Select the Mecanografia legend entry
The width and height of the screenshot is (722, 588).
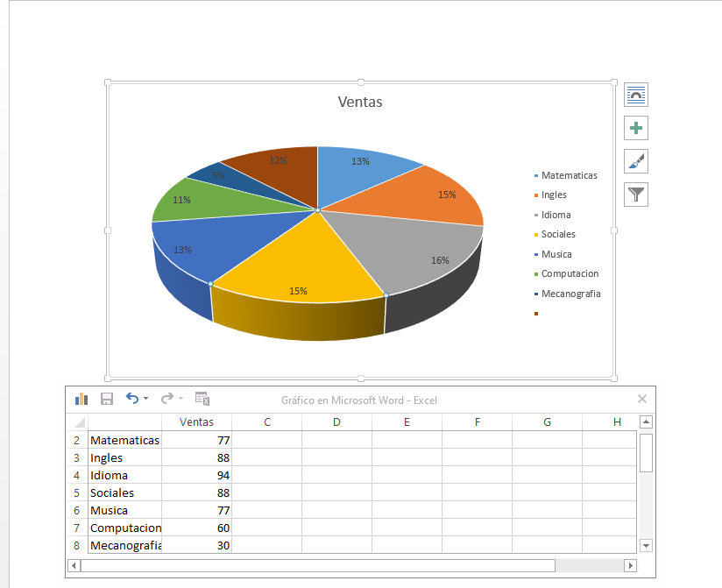[567, 294]
